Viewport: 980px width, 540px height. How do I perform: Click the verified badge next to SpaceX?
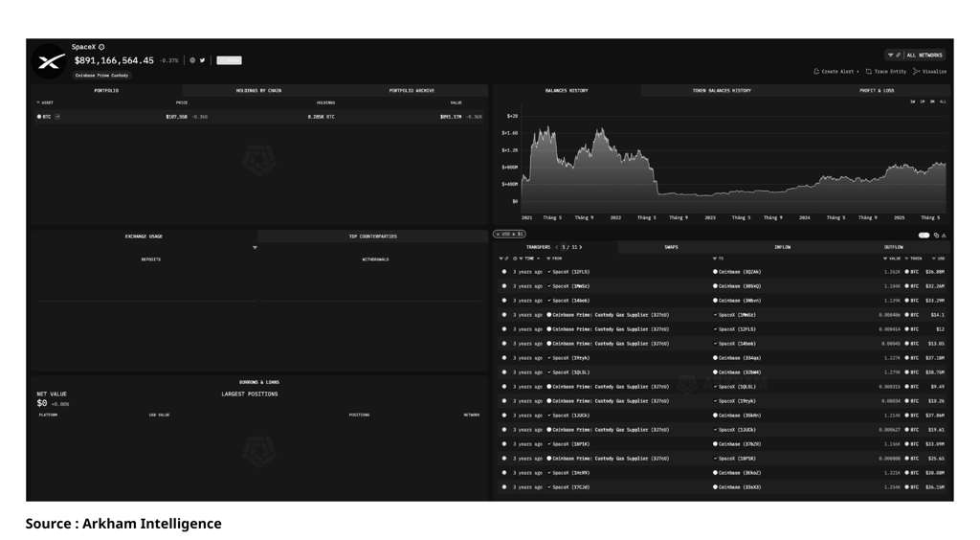tap(101, 47)
